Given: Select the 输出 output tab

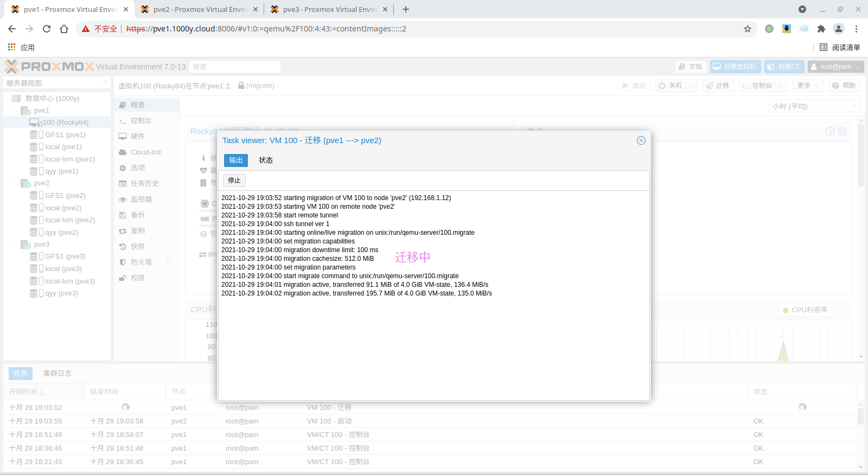Looking at the screenshot, I should (x=236, y=161).
